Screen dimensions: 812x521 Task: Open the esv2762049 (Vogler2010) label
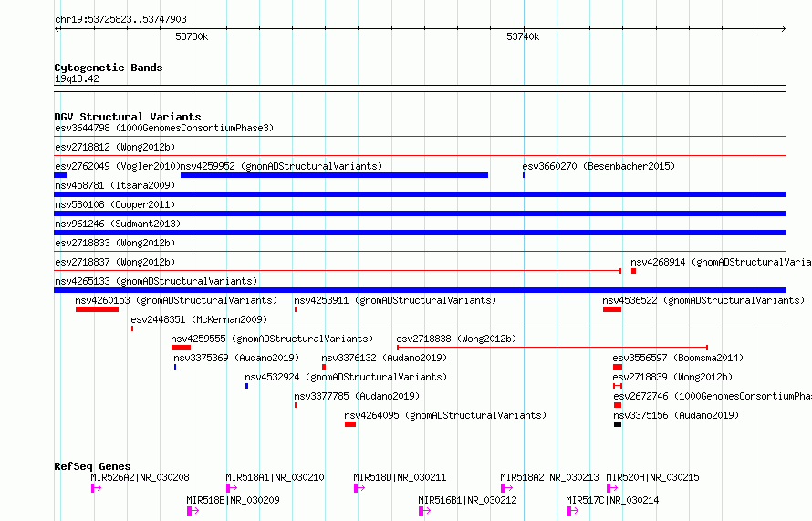coord(118,166)
